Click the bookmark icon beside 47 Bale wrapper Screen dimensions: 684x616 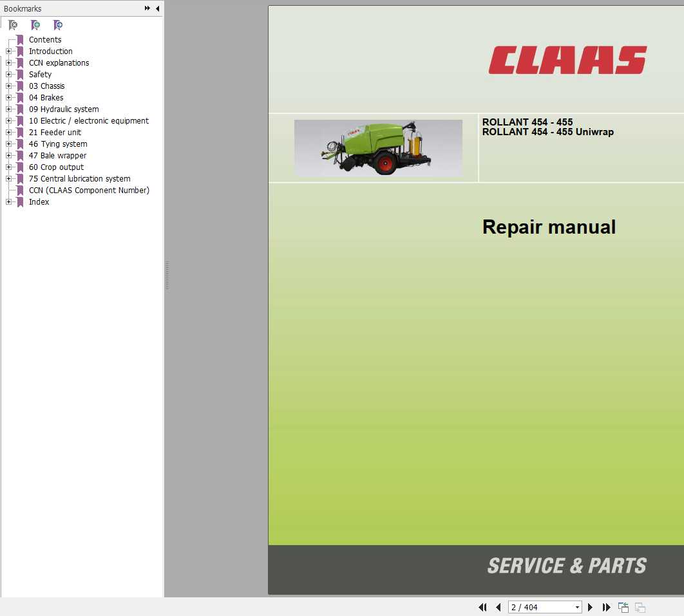coord(20,156)
